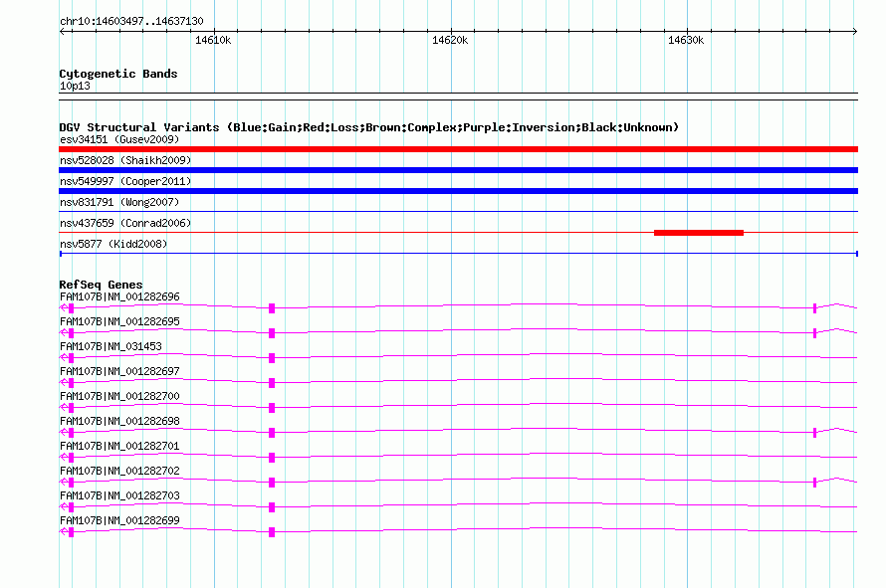Click the FAM107B|NM_001282703 transcript label

point(119,495)
